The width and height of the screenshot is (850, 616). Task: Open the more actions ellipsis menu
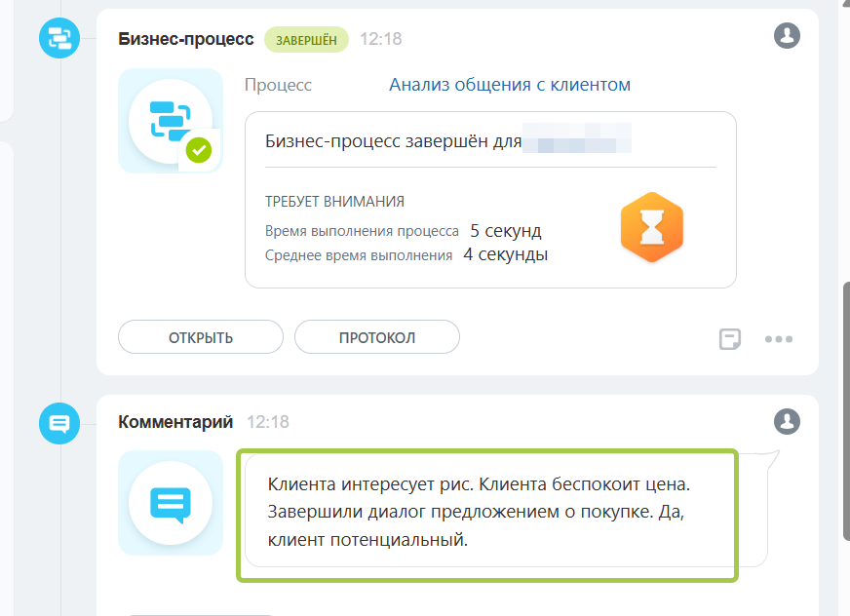pyautogui.click(x=778, y=337)
